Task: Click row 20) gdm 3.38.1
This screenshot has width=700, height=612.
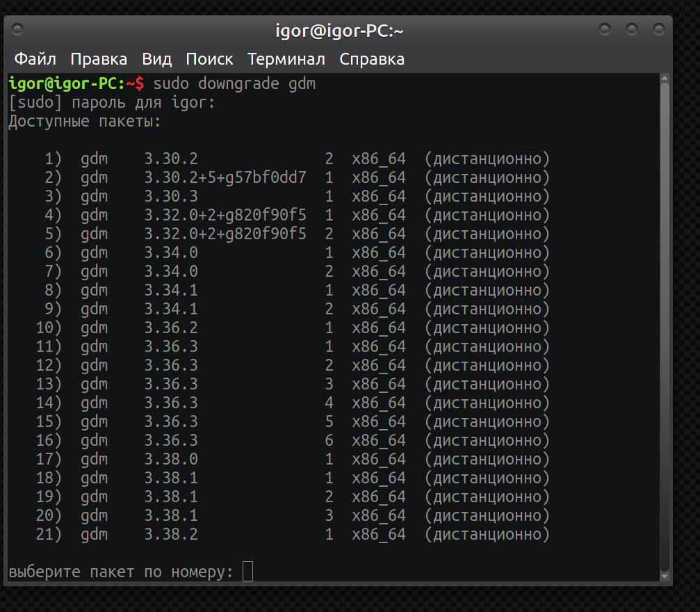Action: click(x=293, y=515)
